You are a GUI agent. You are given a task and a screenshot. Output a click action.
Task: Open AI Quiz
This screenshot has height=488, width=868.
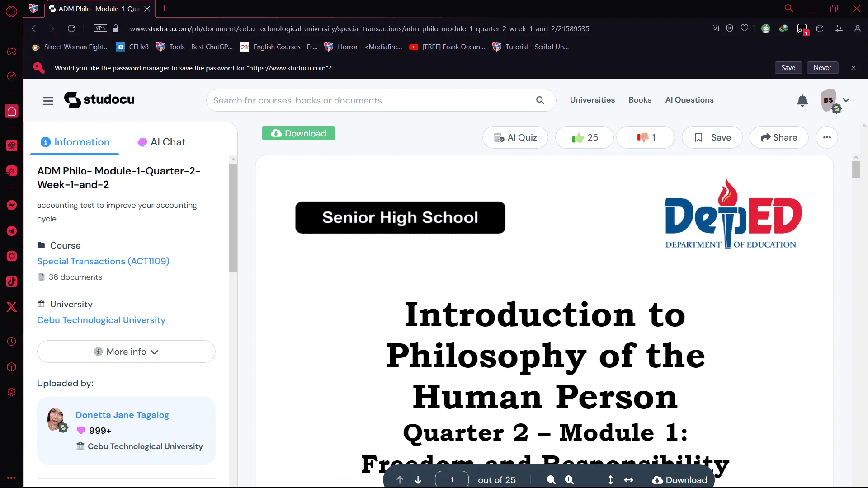[515, 137]
